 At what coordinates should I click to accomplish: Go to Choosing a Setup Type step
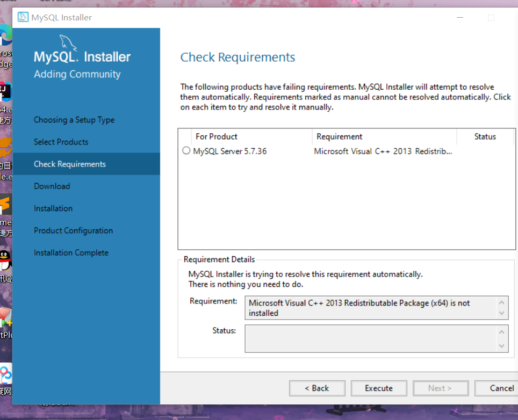tap(74, 120)
